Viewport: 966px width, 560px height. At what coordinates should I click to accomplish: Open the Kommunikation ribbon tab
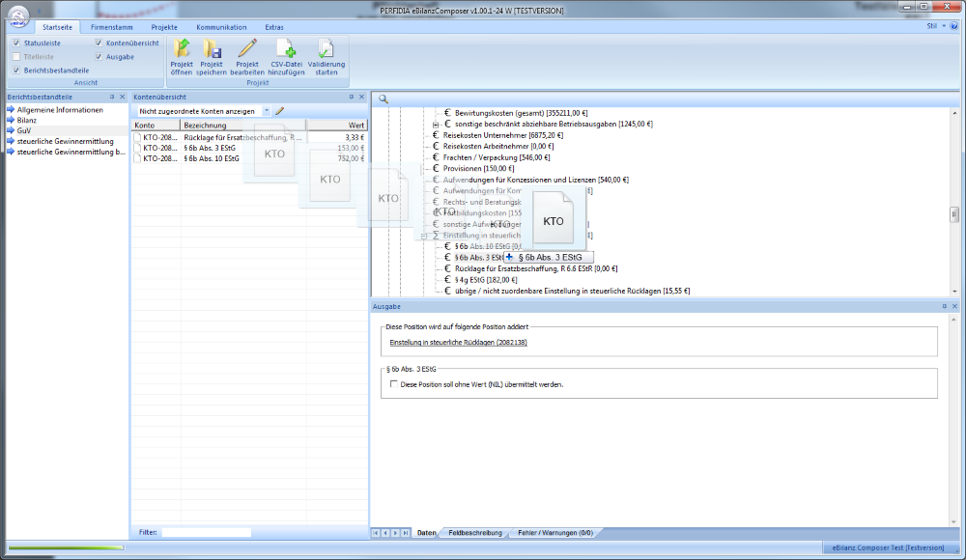pyautogui.click(x=221, y=27)
